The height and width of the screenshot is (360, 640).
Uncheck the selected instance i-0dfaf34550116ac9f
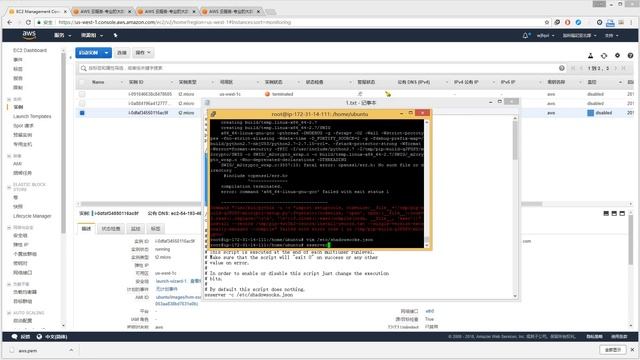coord(82,113)
